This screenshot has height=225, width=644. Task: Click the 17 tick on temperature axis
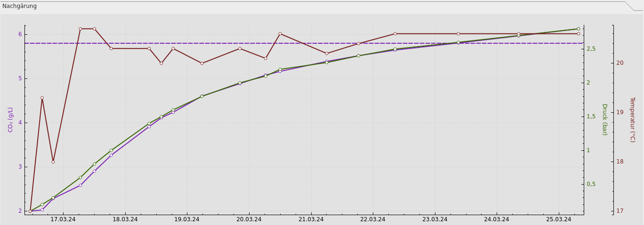pos(620,211)
